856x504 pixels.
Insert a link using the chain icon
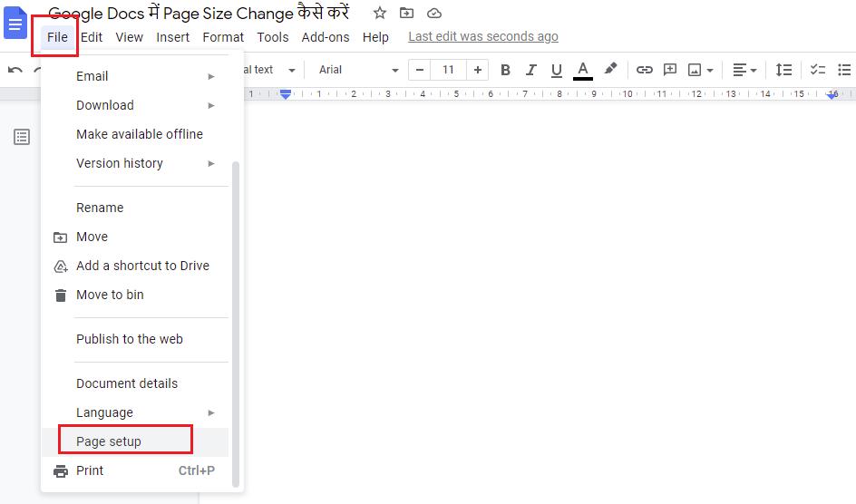[x=645, y=70]
